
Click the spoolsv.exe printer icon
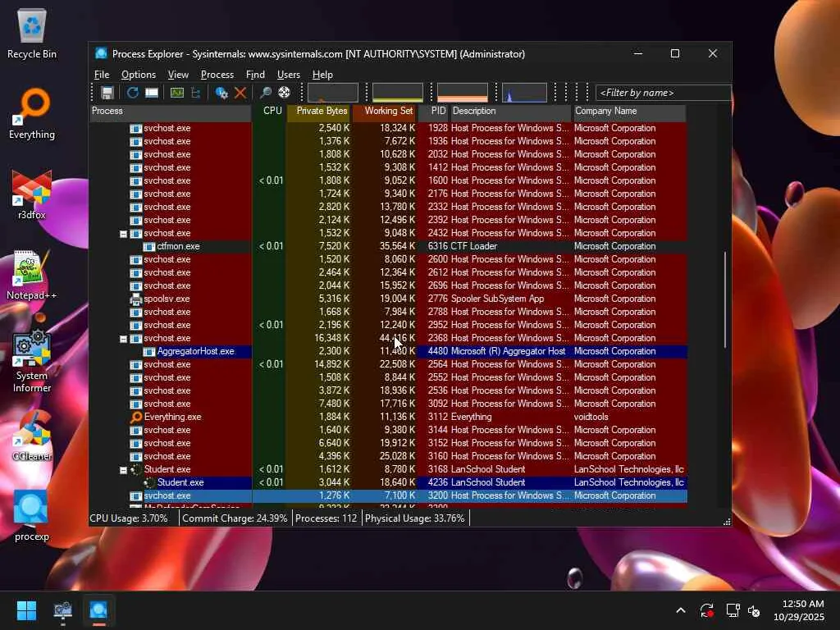(x=136, y=299)
